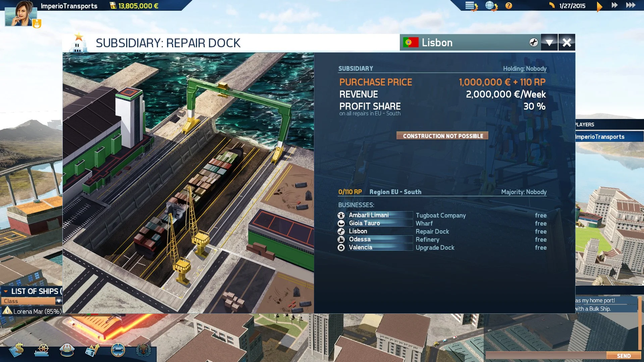Screen dimensions: 644x362
Task: Click the Construction Not Possible button
Action: [442, 135]
